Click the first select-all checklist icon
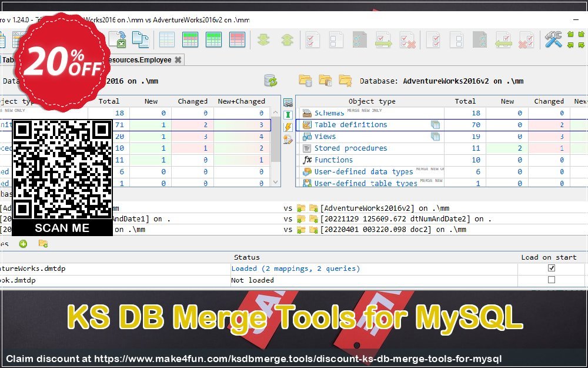Image resolution: width=588 pixels, height=368 pixels. pos(312,39)
